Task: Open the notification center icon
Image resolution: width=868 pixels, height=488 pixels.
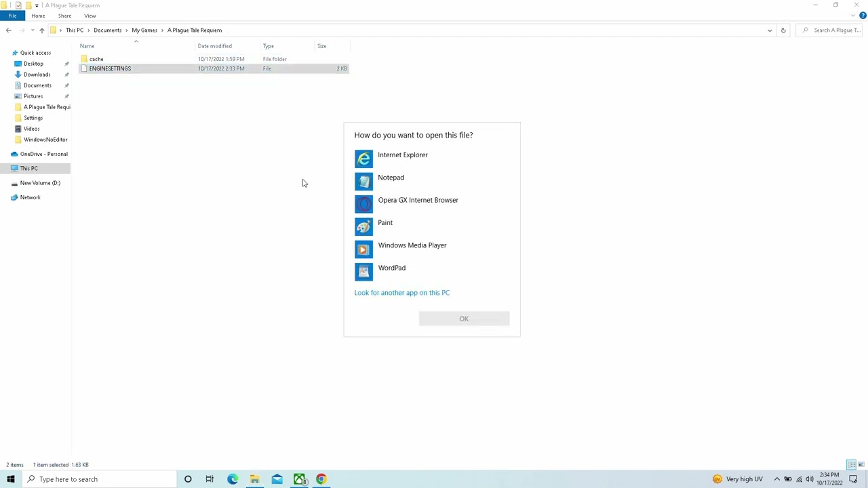Action: click(x=853, y=479)
